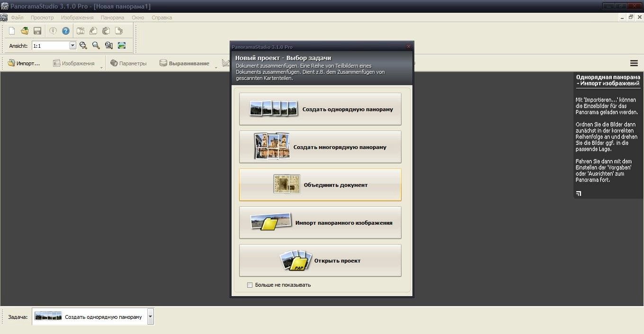Open the Справка menu
Screen dimensions: 644x334
(x=162, y=18)
